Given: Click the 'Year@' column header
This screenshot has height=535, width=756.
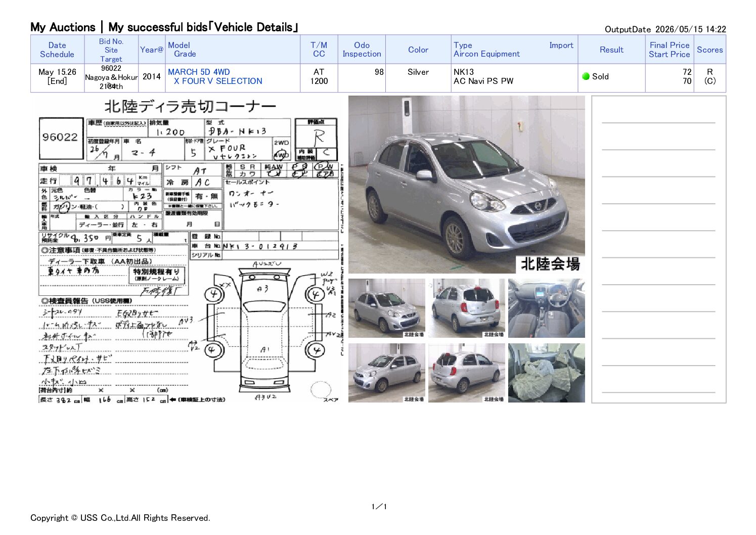Looking at the screenshot, I should click(152, 50).
